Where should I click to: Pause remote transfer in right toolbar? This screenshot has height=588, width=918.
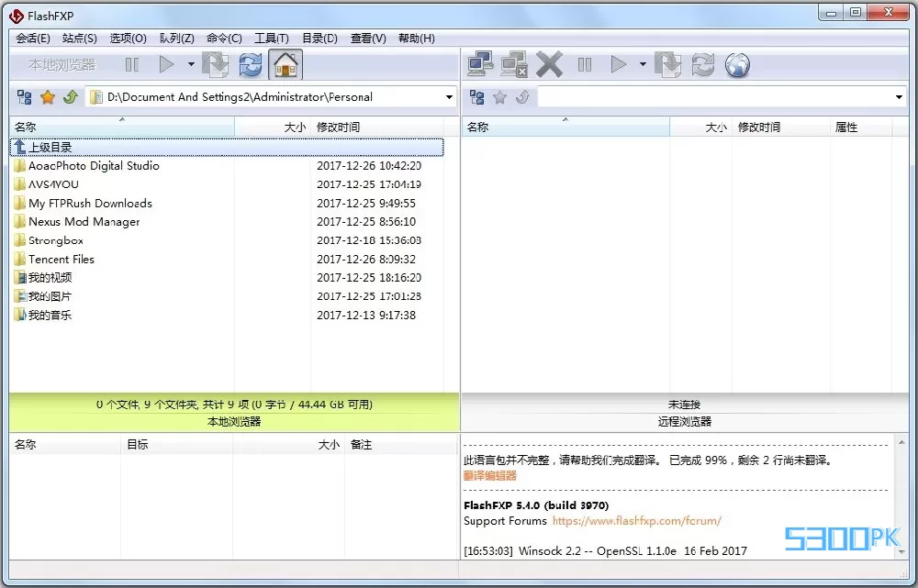585,64
